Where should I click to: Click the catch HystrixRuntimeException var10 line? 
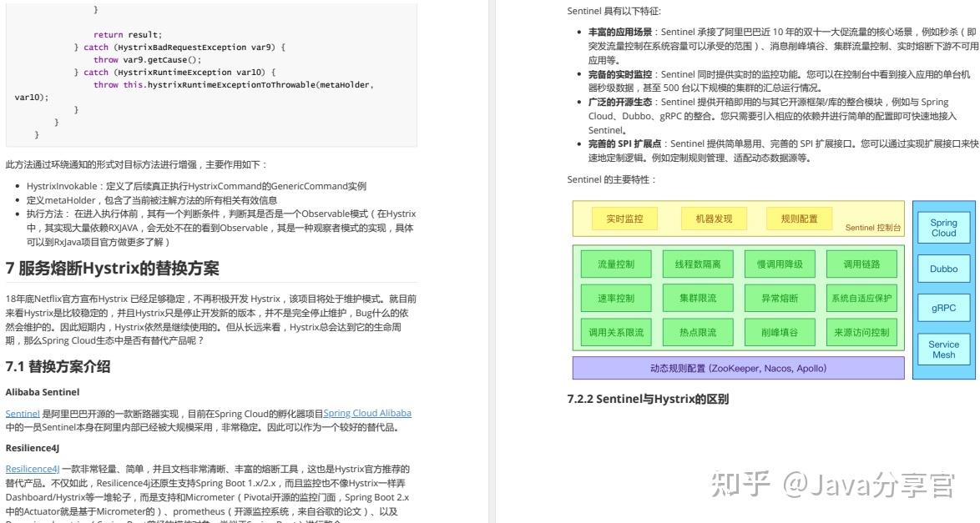click(x=175, y=72)
